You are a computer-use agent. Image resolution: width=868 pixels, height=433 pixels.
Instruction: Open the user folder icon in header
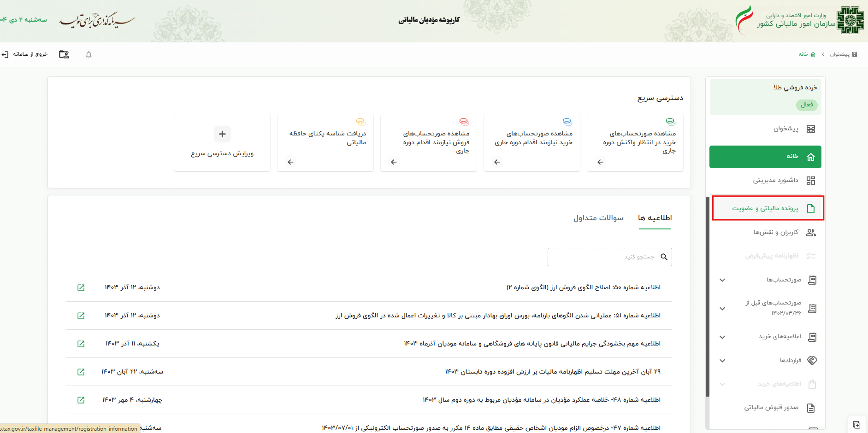click(x=64, y=54)
